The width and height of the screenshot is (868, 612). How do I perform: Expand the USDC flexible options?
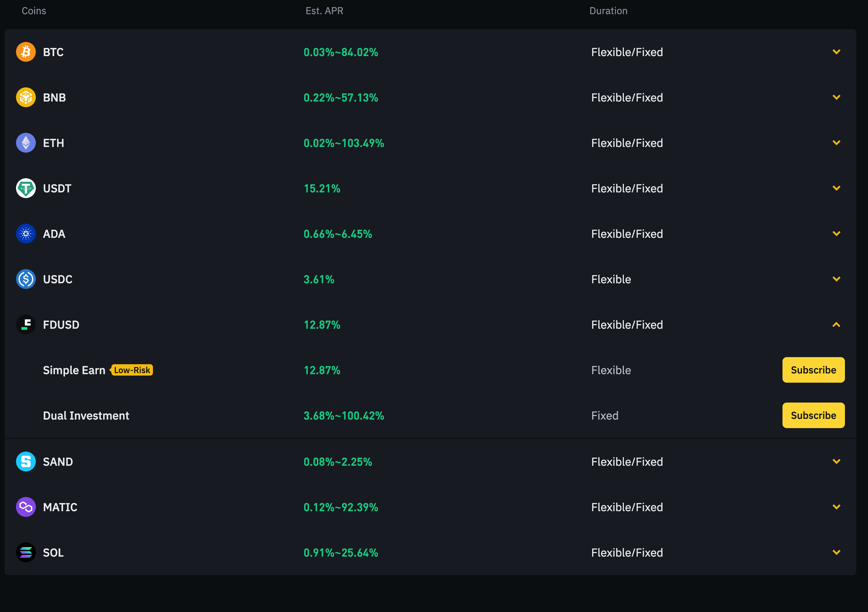pyautogui.click(x=836, y=279)
